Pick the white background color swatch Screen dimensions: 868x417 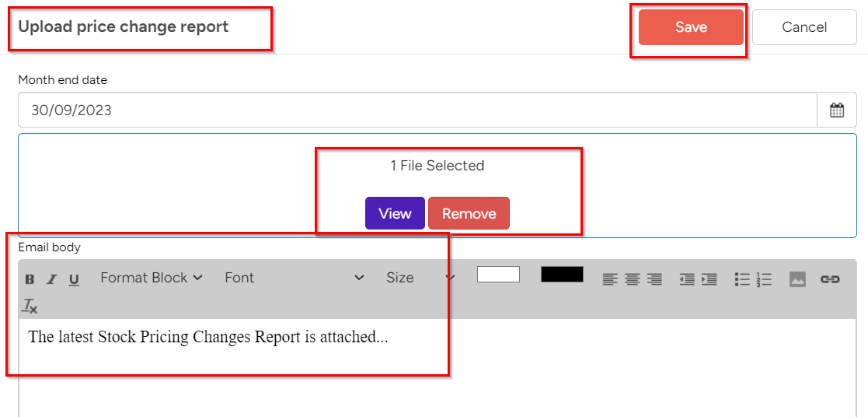(x=498, y=275)
